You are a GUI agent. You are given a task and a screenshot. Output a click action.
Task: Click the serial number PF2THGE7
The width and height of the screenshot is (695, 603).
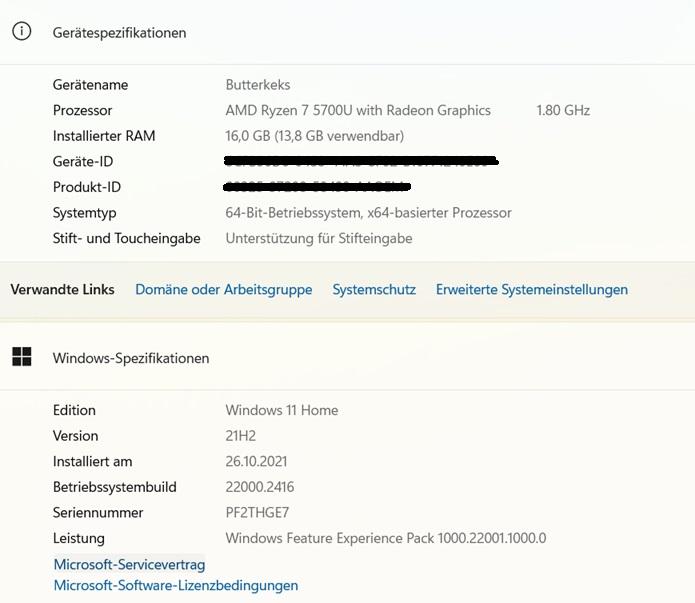point(256,513)
